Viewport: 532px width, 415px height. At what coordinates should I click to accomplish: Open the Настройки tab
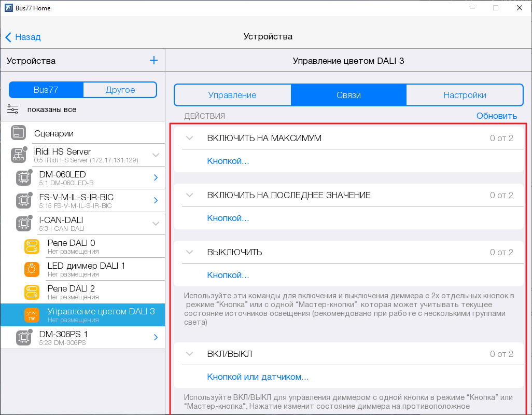pyautogui.click(x=465, y=95)
